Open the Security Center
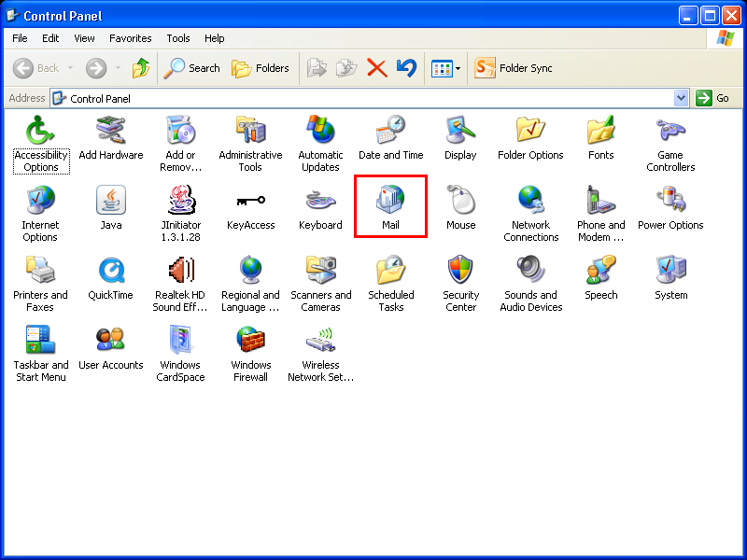The height and width of the screenshot is (560, 747). (460, 285)
